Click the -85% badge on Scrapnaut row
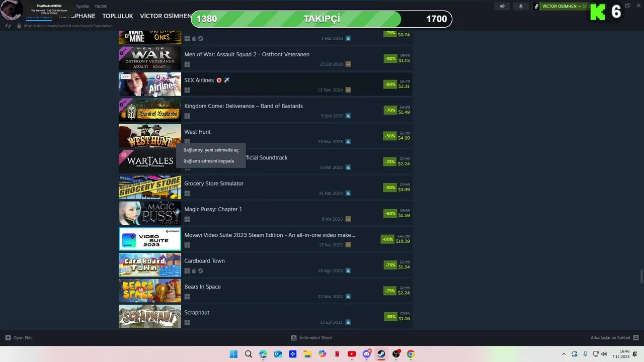The image size is (644, 362). [390, 317]
